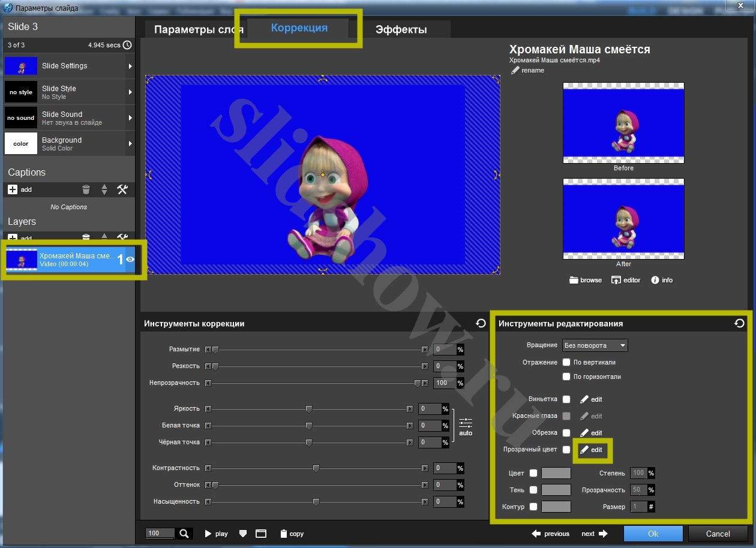Click the zoom magnifier icon
756x548 pixels.
(x=184, y=534)
